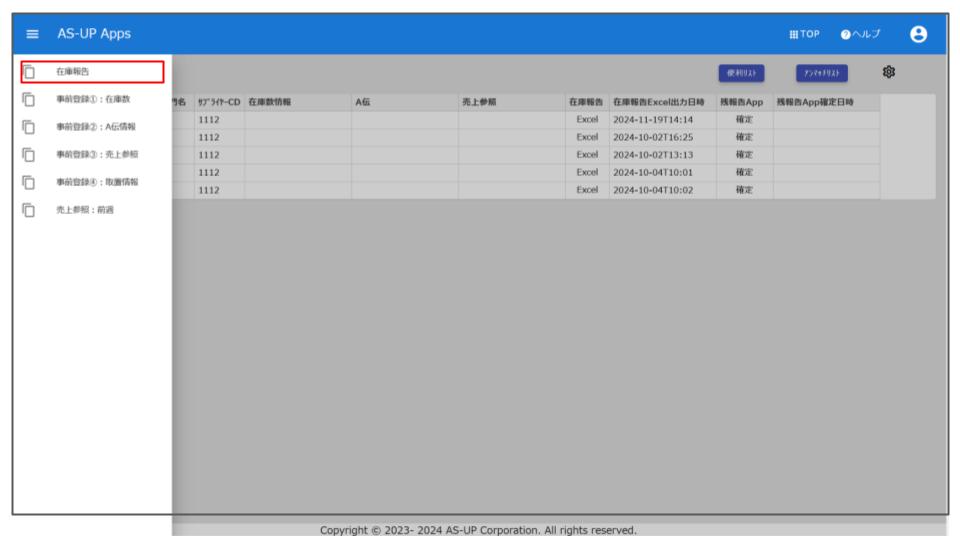Click the 在庫報告Excel出力日時 column header

[x=661, y=102]
